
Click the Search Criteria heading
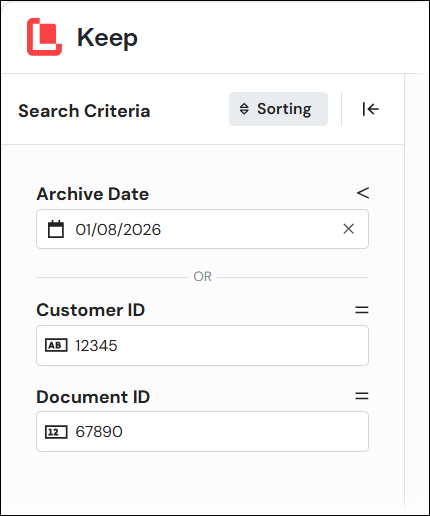tap(84, 111)
